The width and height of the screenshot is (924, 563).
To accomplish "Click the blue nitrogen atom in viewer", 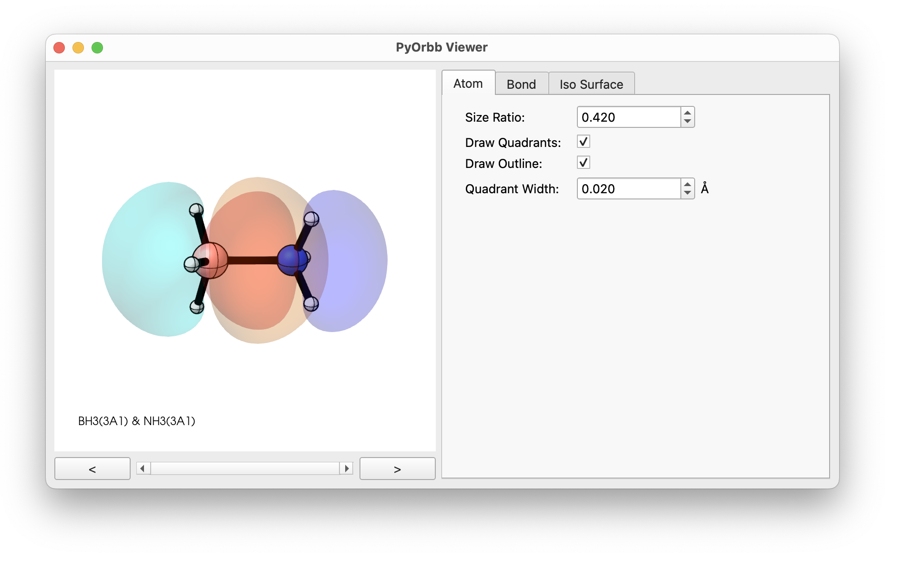I will [293, 260].
